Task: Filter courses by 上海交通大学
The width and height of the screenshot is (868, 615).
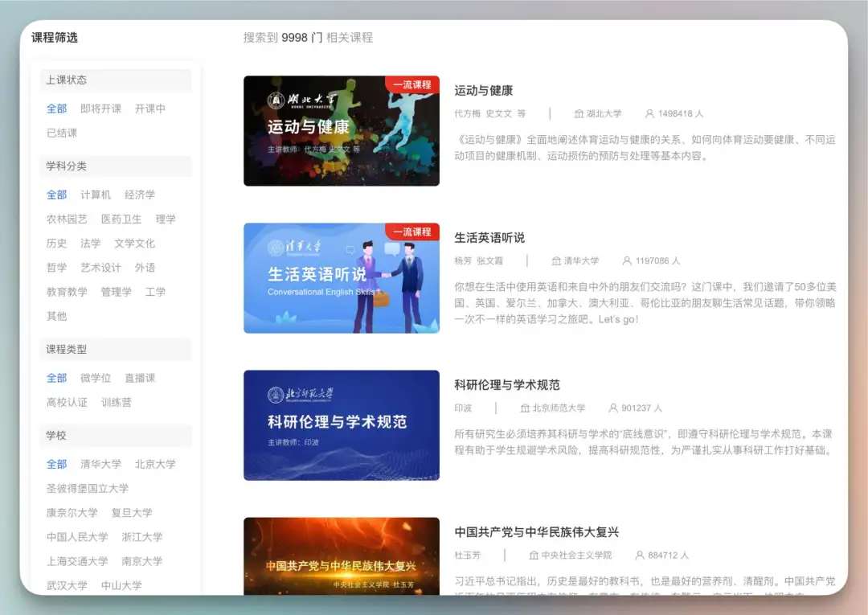Action: pyautogui.click(x=77, y=562)
